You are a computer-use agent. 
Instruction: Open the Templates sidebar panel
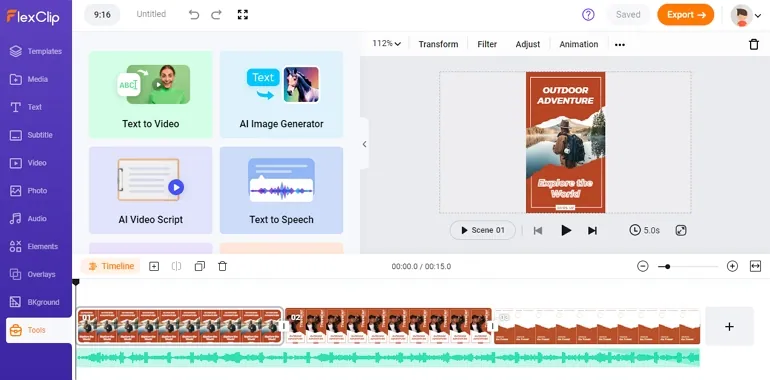coord(36,51)
